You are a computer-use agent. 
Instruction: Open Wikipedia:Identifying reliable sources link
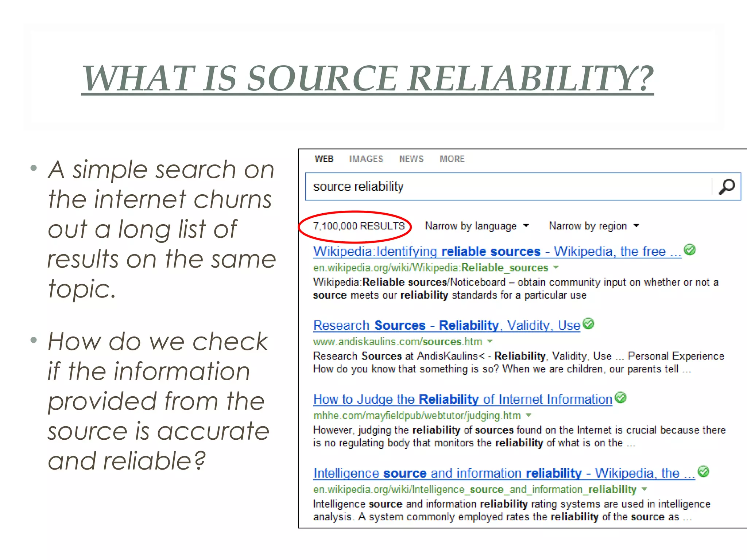coord(497,252)
